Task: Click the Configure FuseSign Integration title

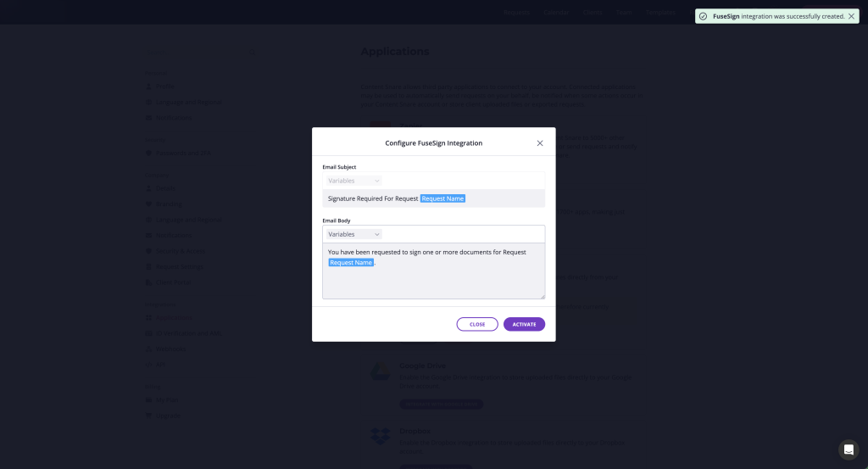Action: tap(433, 142)
